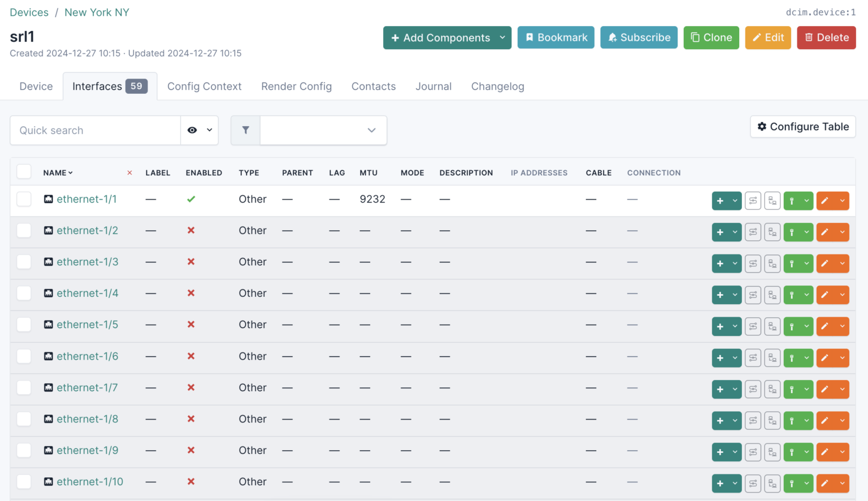Enable the select-all checkbox in table header
Image resolution: width=868 pixels, height=501 pixels.
pos(24,171)
